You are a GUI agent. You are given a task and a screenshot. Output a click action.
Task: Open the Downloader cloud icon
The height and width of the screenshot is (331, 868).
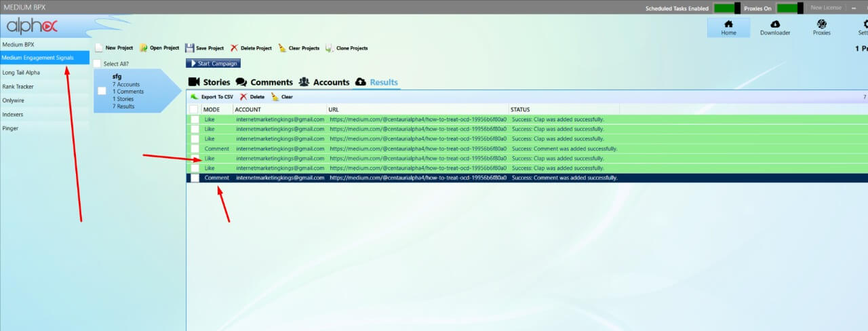(x=774, y=24)
